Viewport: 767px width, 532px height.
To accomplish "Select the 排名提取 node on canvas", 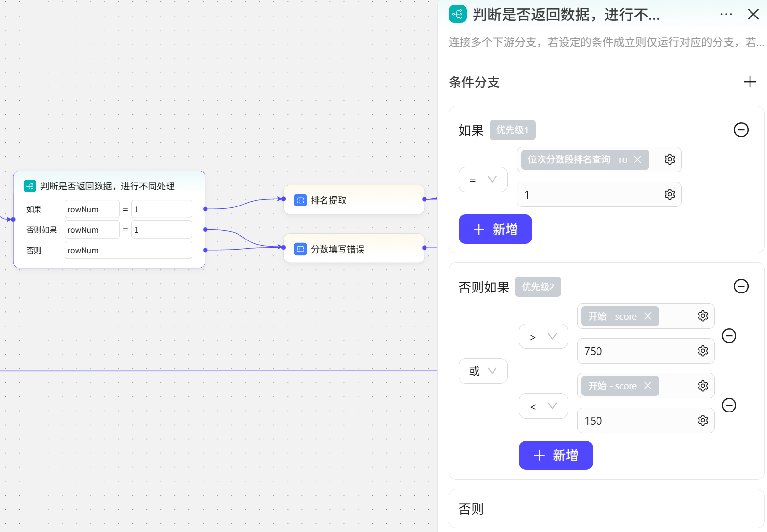I will (354, 200).
